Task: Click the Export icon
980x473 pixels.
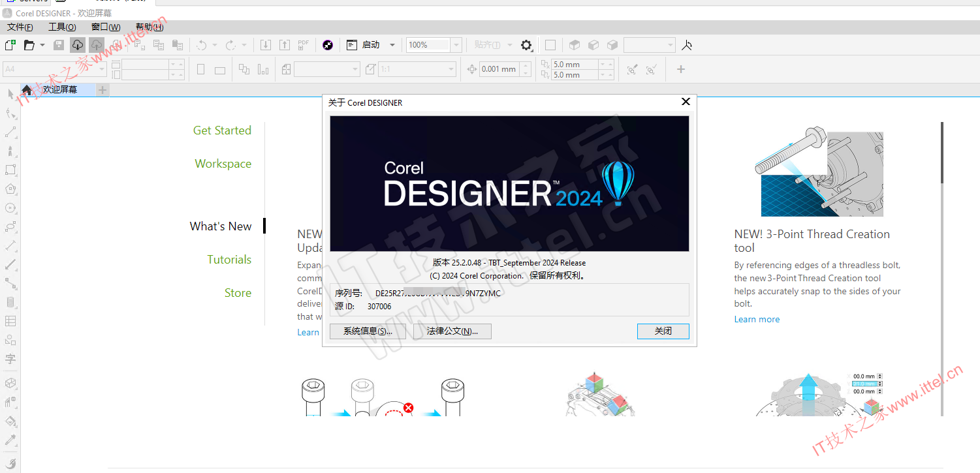Action: pos(285,45)
